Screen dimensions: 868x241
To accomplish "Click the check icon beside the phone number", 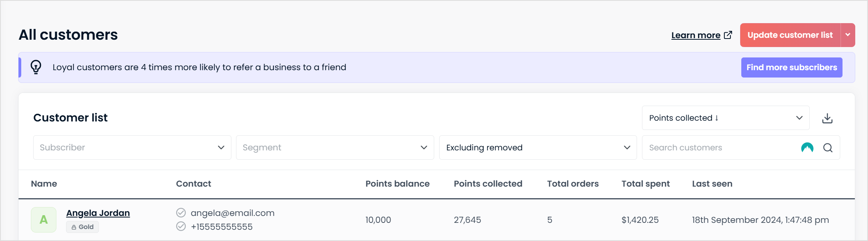I will coord(181,226).
